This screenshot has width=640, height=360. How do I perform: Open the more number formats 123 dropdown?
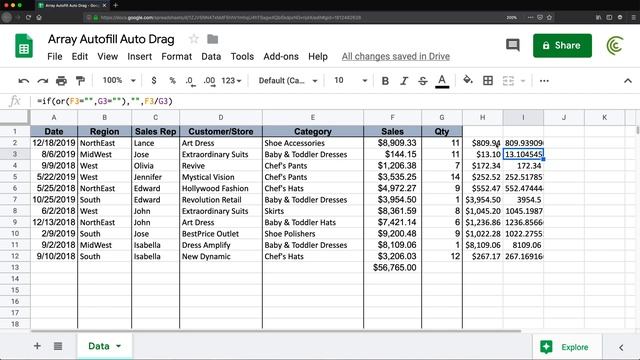tap(231, 81)
